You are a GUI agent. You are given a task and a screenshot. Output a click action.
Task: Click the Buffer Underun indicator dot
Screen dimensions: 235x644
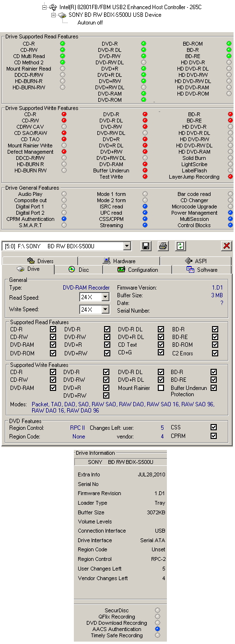(x=145, y=170)
